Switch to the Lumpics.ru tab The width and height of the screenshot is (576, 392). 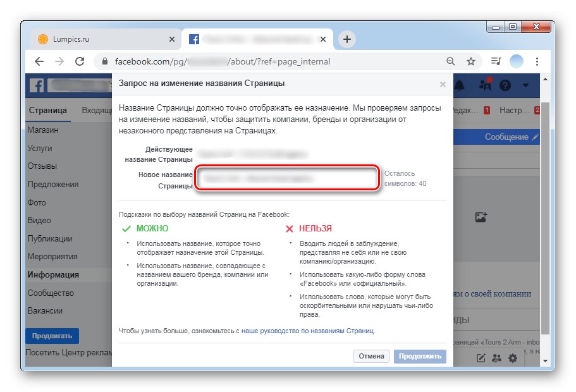pyautogui.click(x=106, y=39)
